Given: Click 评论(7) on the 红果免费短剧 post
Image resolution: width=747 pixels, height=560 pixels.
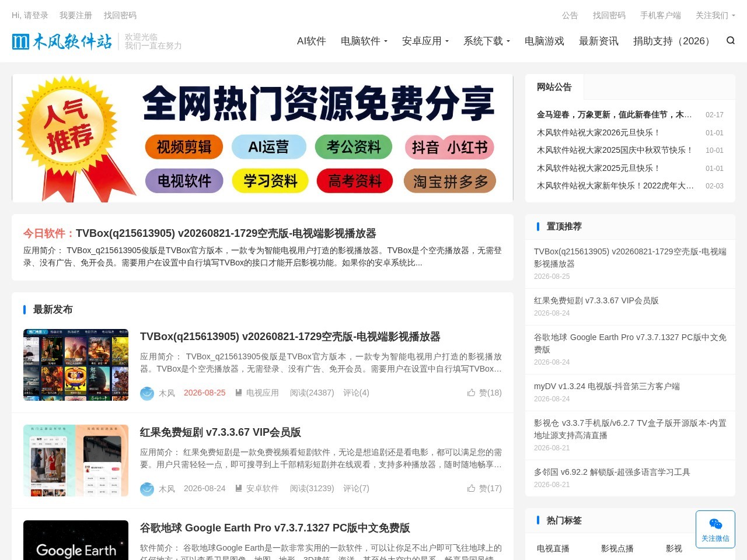Looking at the screenshot, I should coord(356,488).
